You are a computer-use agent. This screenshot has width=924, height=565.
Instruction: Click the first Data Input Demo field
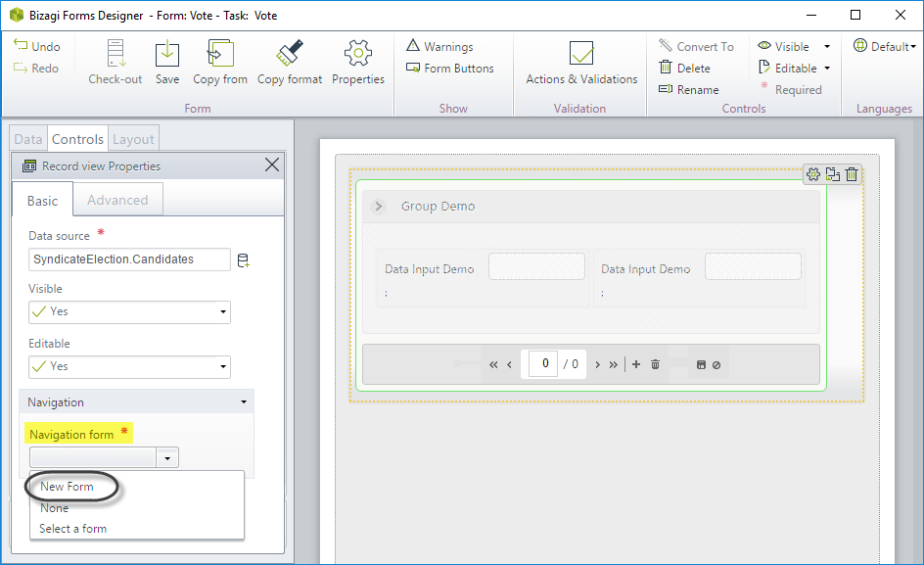click(536, 266)
